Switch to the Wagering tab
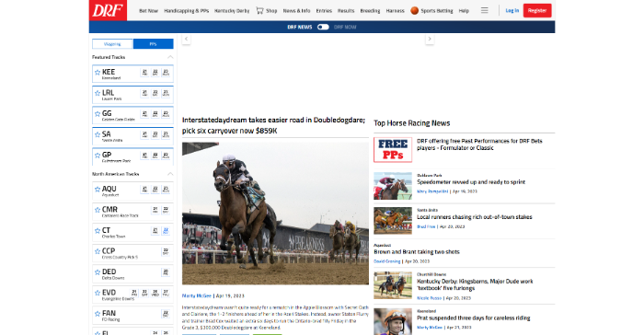This screenshot has height=335, width=644. pos(112,44)
